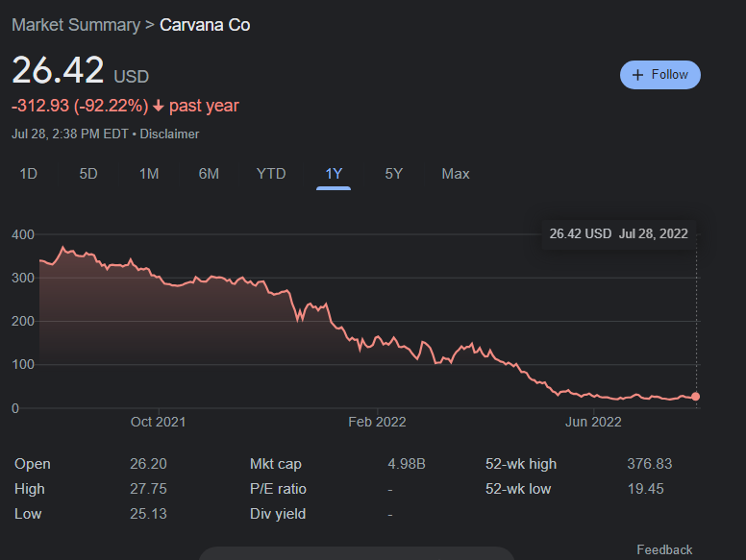Select the 1M time range

(x=149, y=174)
